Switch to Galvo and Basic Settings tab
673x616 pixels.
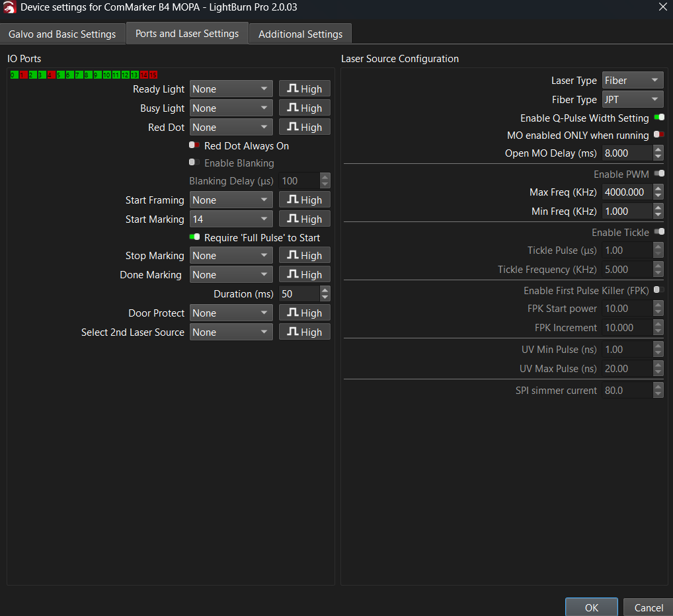62,34
